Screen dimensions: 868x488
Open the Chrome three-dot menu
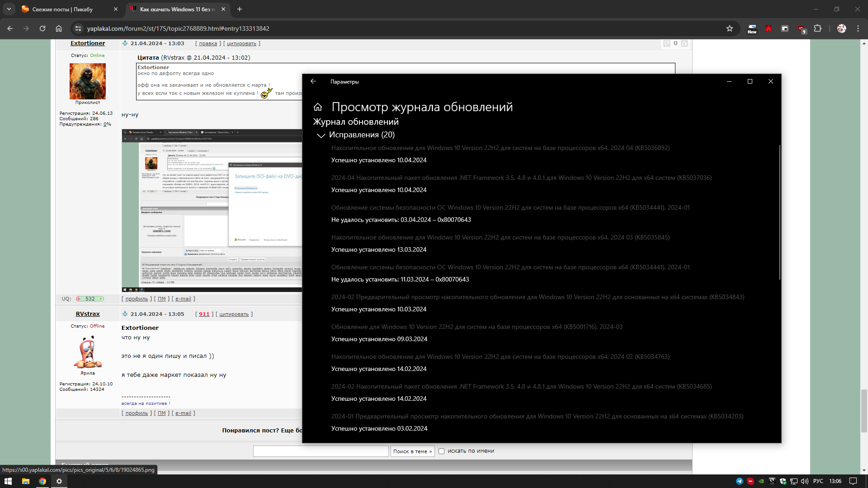point(858,28)
